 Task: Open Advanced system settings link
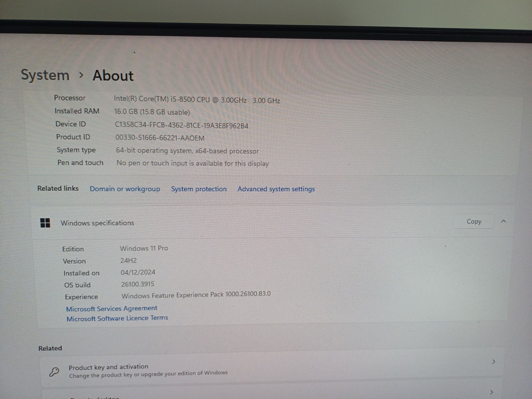pyautogui.click(x=276, y=189)
